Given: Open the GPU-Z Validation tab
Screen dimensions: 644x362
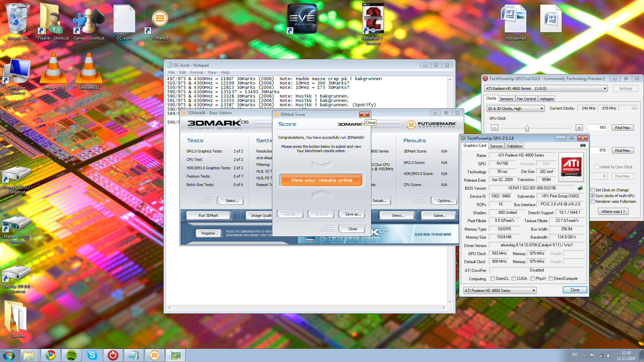Looking at the screenshot, I should (x=515, y=146).
